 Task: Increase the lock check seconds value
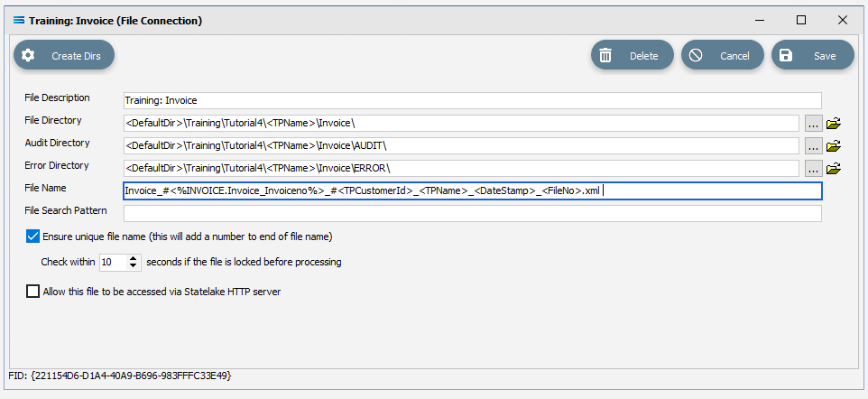134,259
